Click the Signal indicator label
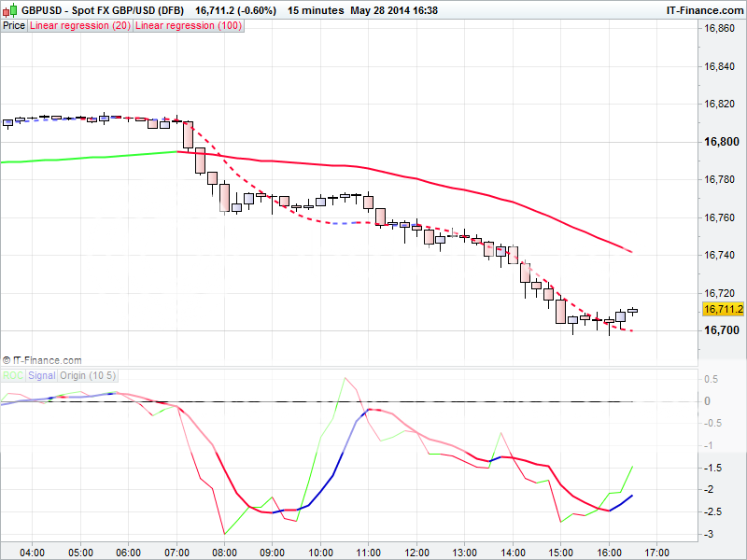747x560 pixels. 41,376
